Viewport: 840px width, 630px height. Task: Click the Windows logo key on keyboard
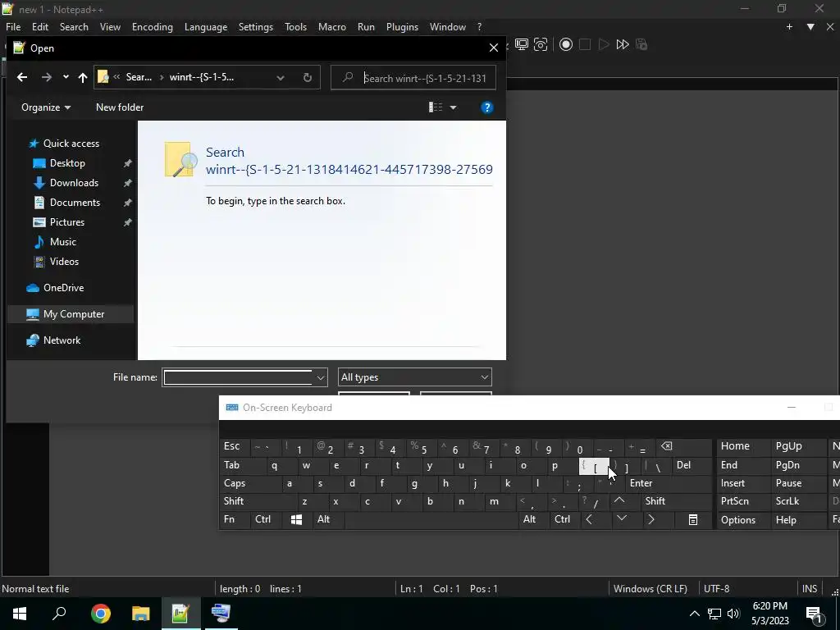pyautogui.click(x=296, y=519)
